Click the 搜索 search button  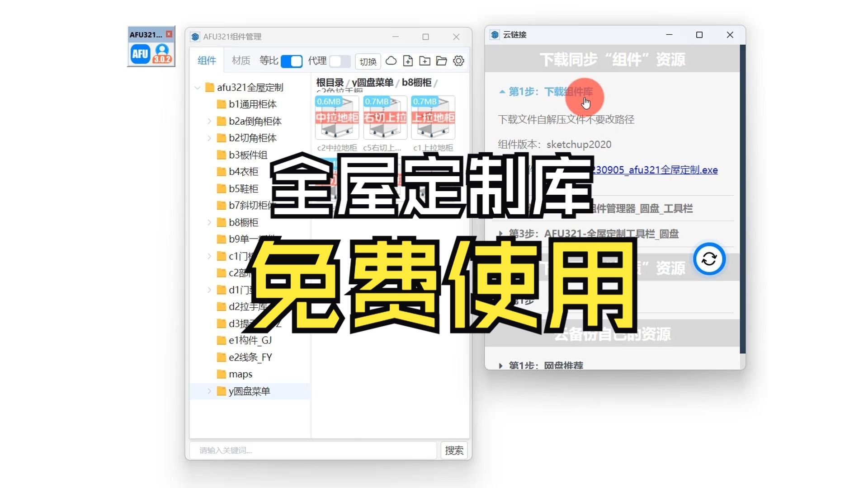tap(454, 450)
